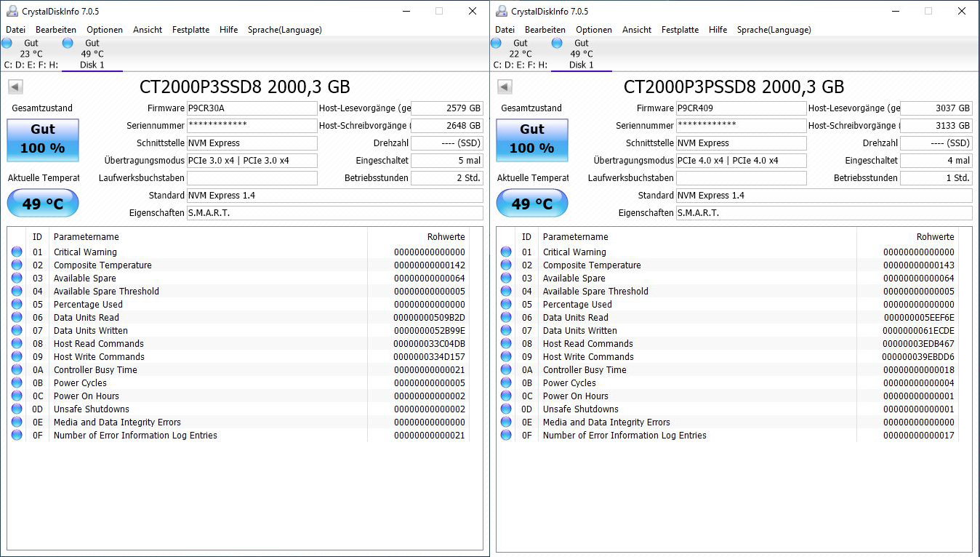Open the Datei menu in the left window

[15, 30]
